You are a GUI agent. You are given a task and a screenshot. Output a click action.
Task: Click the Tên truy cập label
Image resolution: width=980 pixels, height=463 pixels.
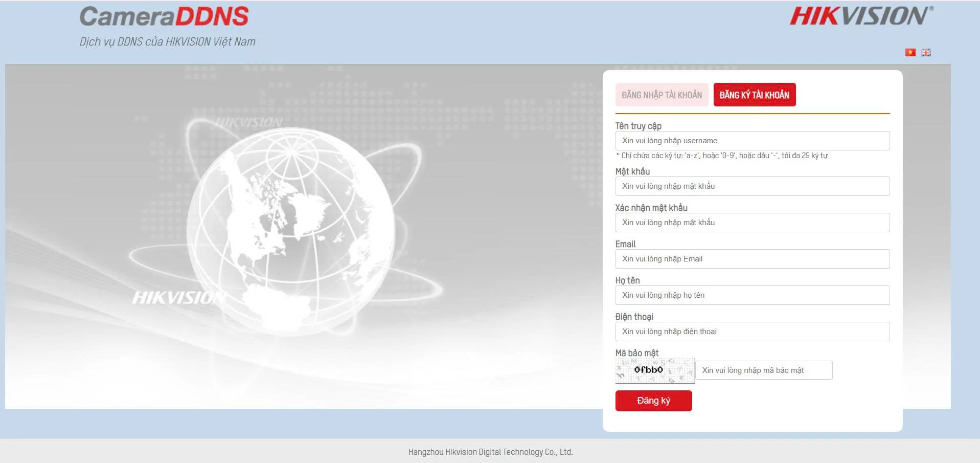[639, 126]
